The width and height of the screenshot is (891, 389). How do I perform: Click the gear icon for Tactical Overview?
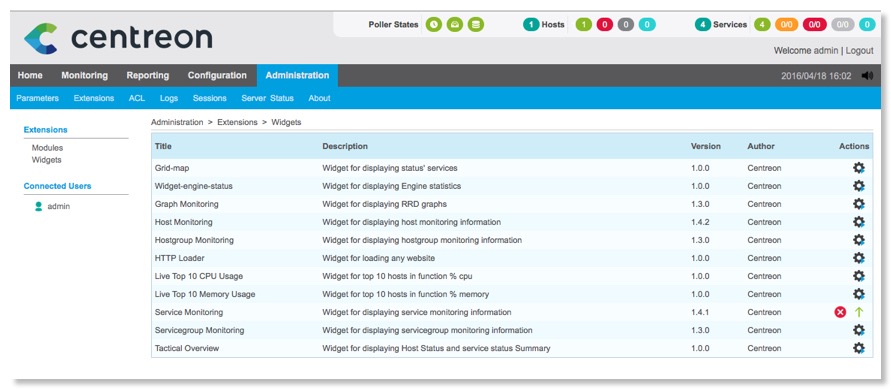coord(859,348)
